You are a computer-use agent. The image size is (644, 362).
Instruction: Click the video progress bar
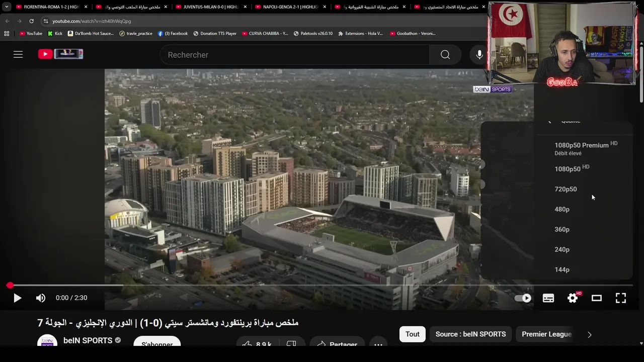[x=321, y=286]
